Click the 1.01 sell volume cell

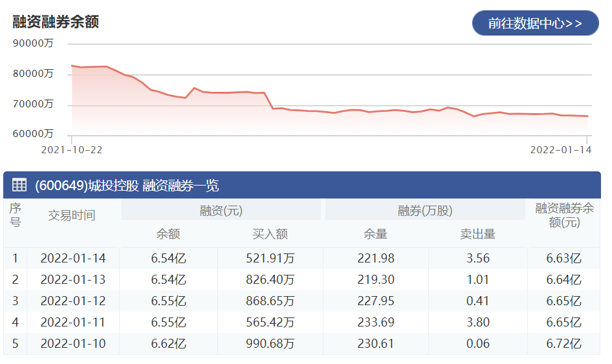(477, 280)
